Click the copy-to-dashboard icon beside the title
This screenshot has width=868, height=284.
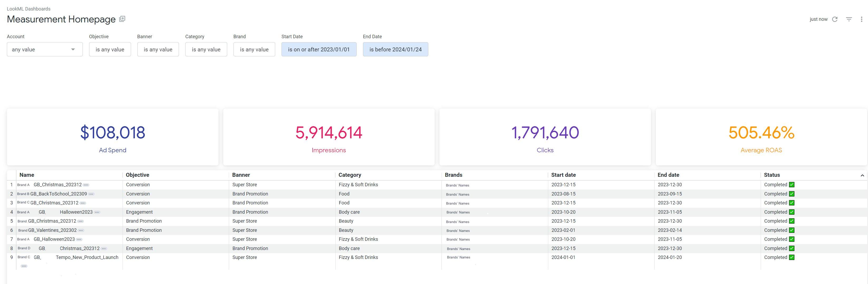click(122, 18)
